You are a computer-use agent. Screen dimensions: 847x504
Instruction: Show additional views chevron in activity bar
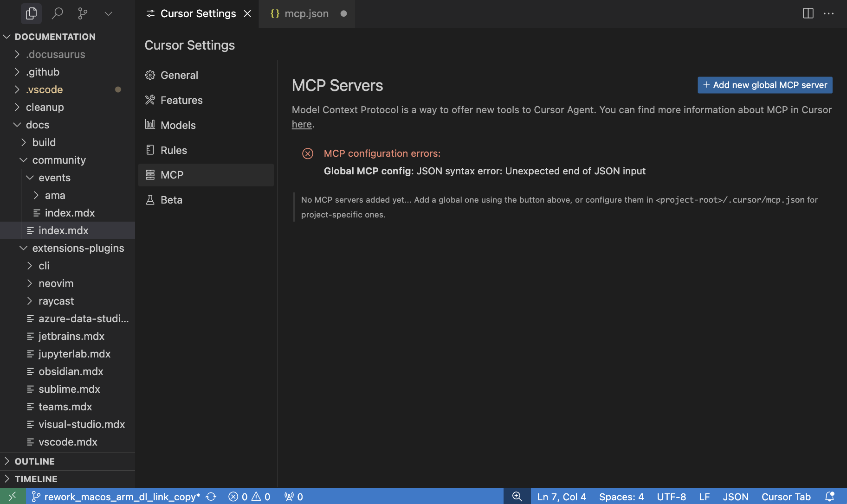click(x=109, y=13)
